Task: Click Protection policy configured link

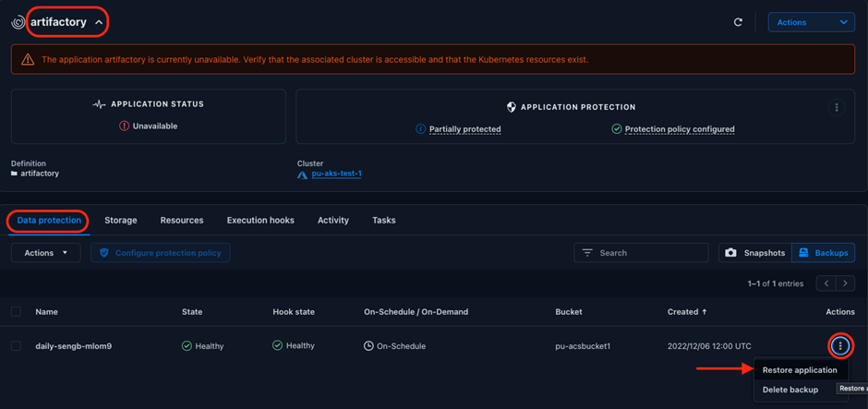Action: click(680, 129)
